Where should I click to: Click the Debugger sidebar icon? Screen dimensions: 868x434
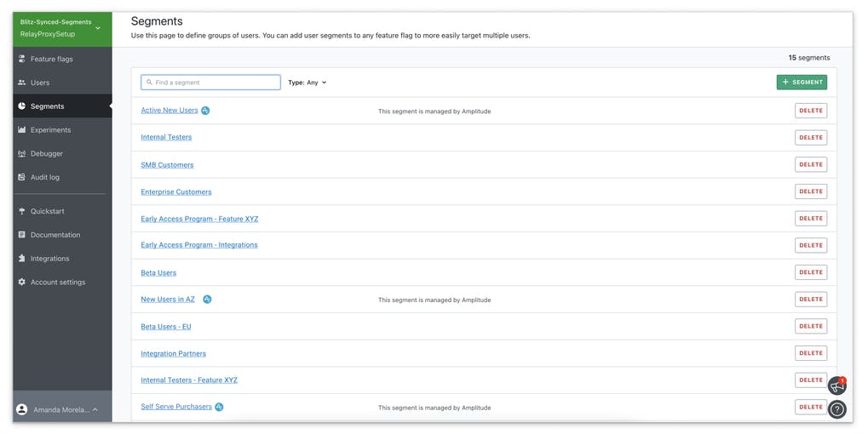click(21, 154)
